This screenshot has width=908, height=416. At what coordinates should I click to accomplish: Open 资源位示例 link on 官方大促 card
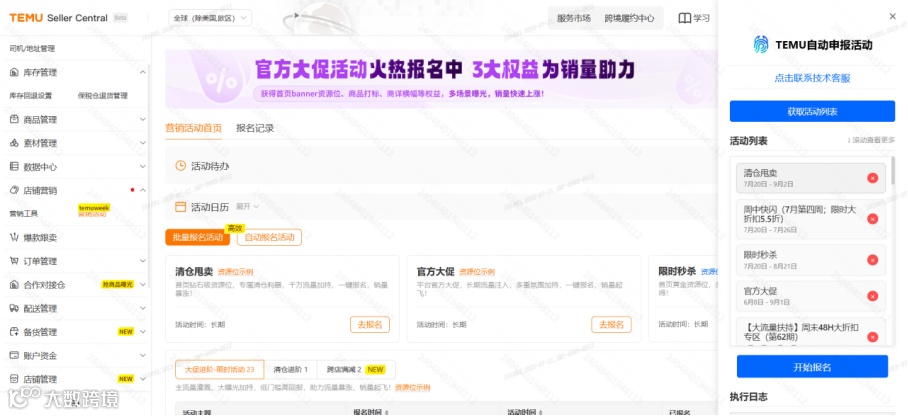(477, 272)
